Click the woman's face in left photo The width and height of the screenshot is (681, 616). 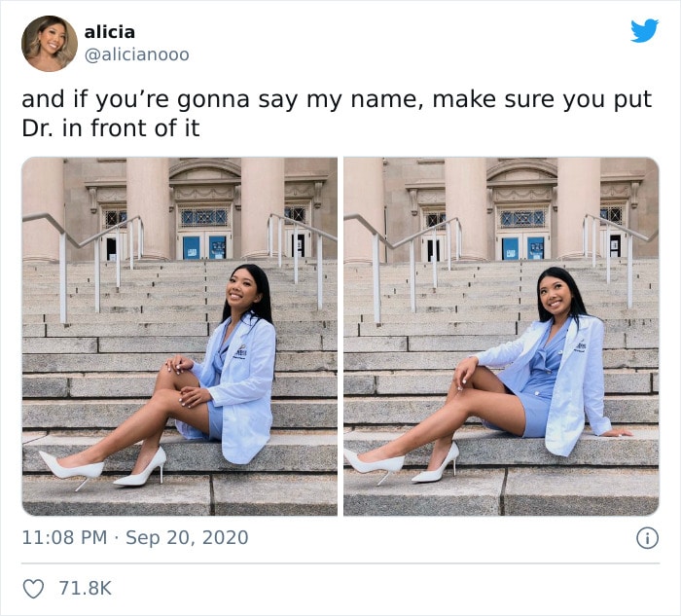(x=242, y=290)
